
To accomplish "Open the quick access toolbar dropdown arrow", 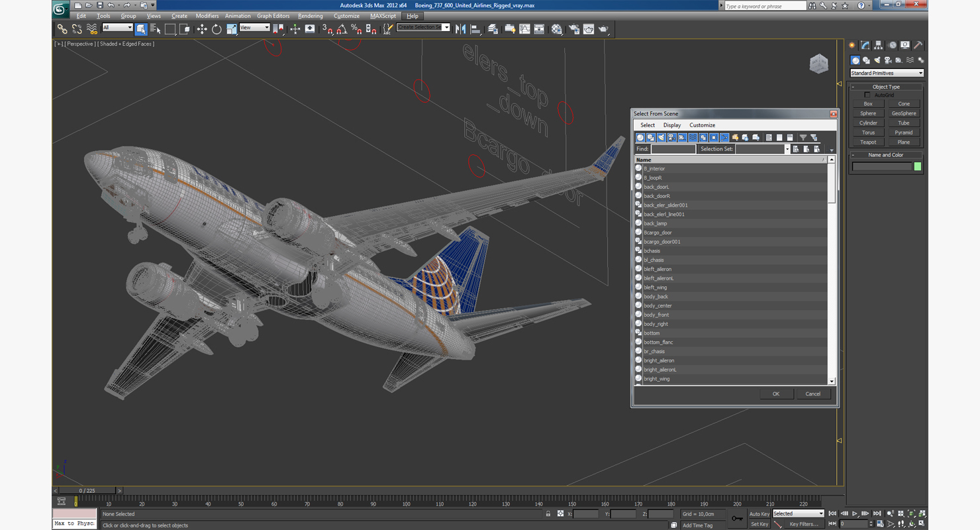I will click(x=153, y=5).
